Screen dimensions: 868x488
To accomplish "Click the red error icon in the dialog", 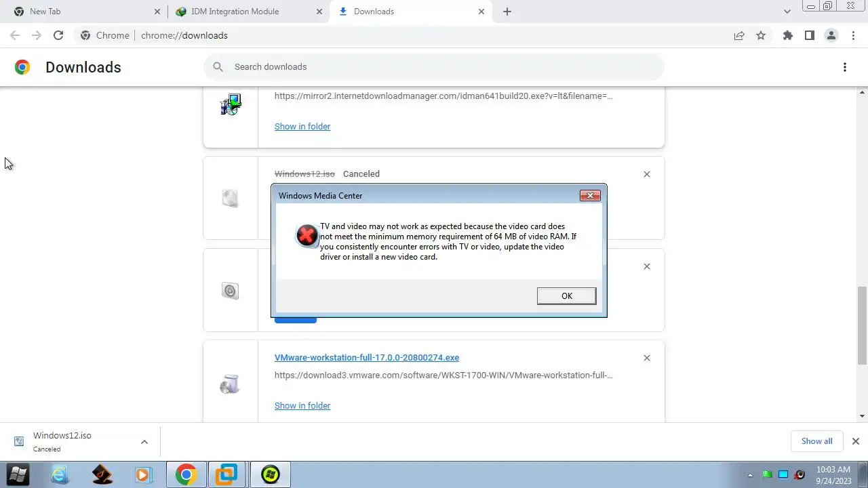I will pyautogui.click(x=307, y=235).
